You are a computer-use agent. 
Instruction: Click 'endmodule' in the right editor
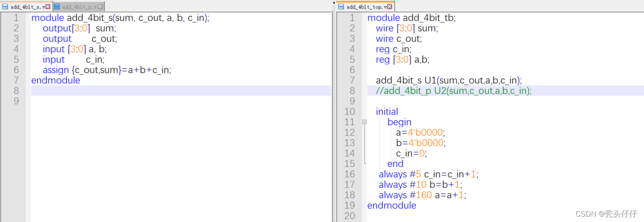[x=392, y=205]
